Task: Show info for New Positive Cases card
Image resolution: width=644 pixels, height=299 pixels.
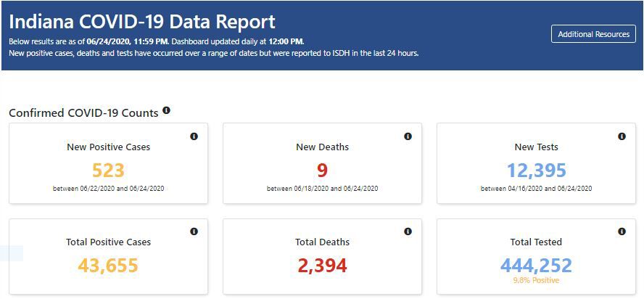Action: (194, 136)
